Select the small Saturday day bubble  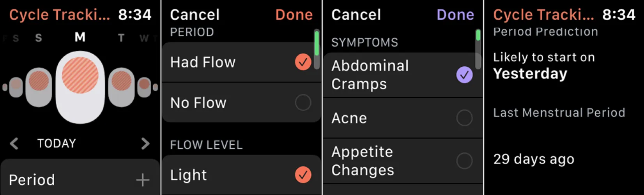point(16,87)
